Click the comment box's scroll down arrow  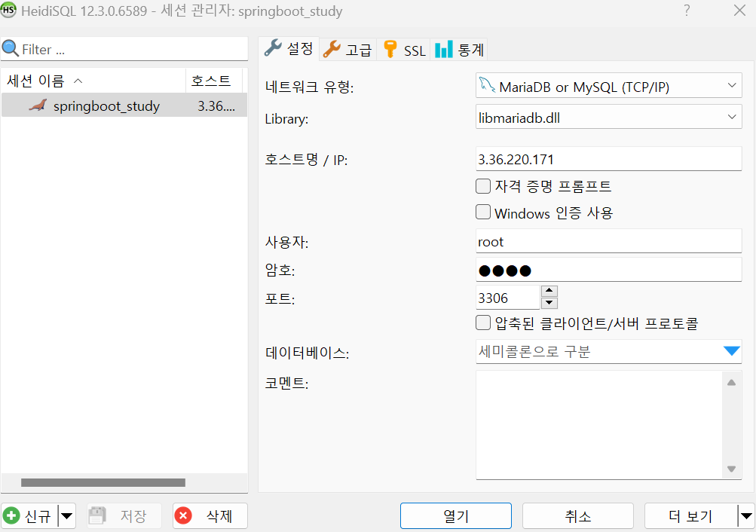coord(731,469)
